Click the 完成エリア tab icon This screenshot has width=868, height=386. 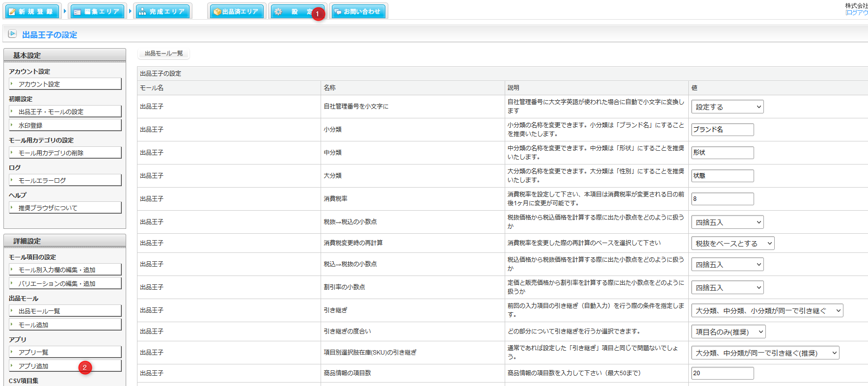(x=142, y=12)
